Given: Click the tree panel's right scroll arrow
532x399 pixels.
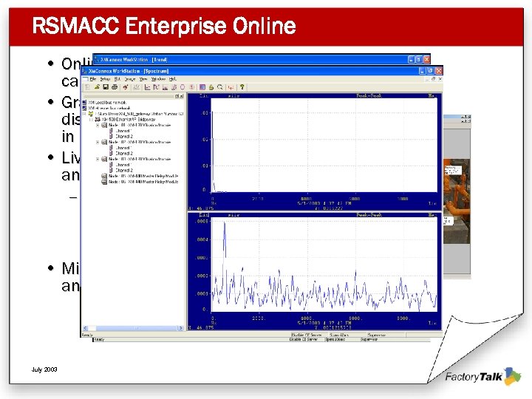Looking at the screenshot, I should pos(180,328).
